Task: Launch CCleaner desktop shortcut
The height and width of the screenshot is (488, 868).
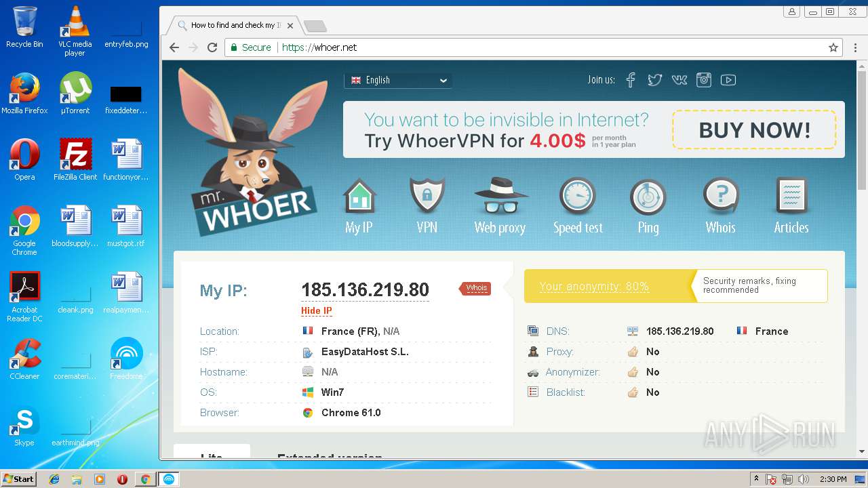Action: tap(24, 359)
